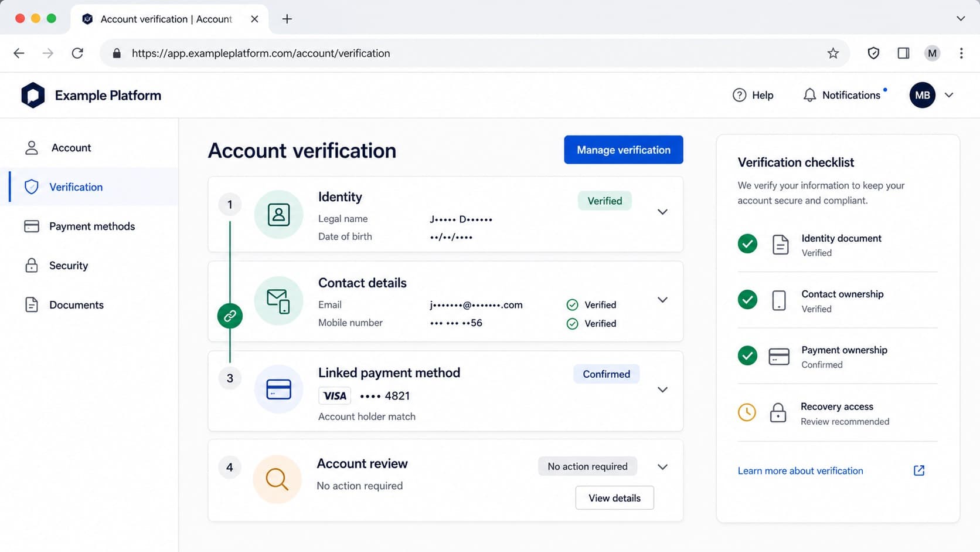Click the Verification shield icon in sidebar

coord(32,187)
